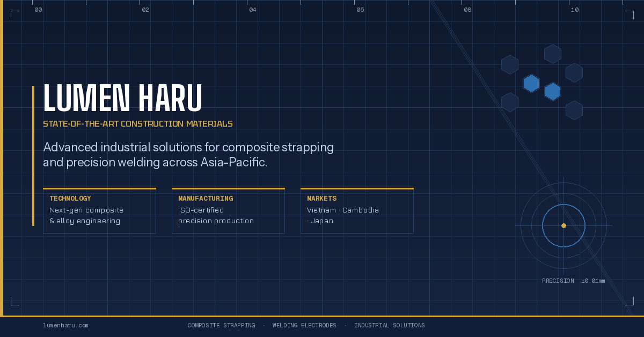644x337 pixels.
Task: Open the lumenharu.com link
Action: [x=65, y=325]
